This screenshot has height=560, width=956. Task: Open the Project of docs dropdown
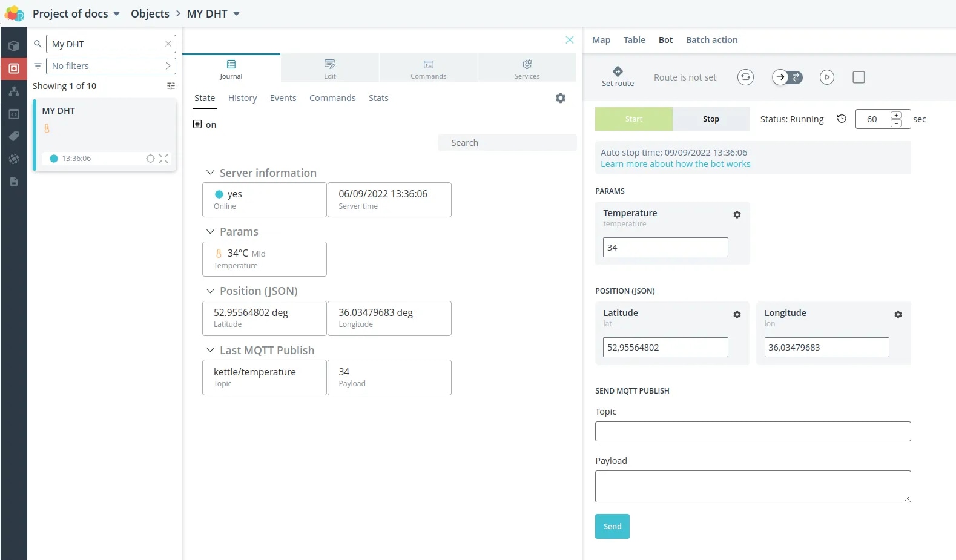pyautogui.click(x=117, y=13)
